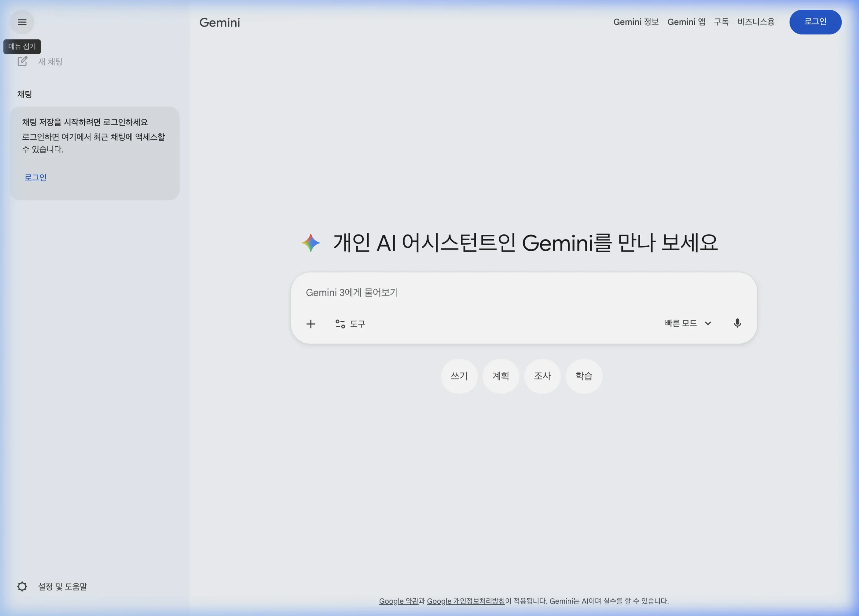This screenshot has width=859, height=616.
Task: Open the attachment plus icon in prompt box
Action: click(310, 324)
